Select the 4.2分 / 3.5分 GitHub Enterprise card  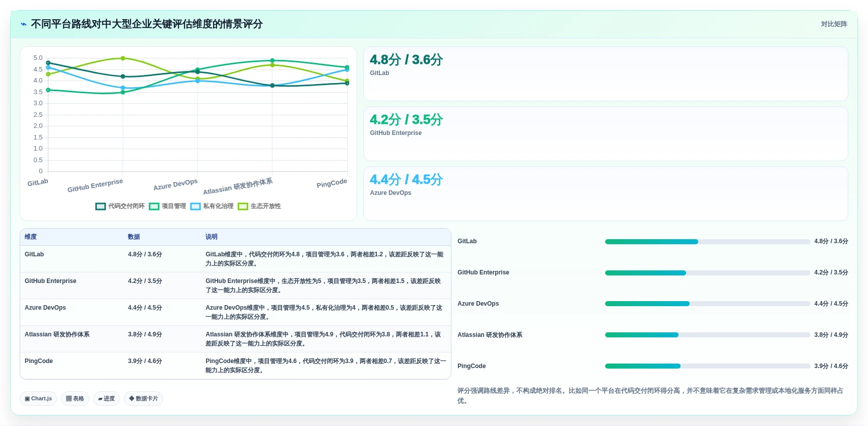606,134
